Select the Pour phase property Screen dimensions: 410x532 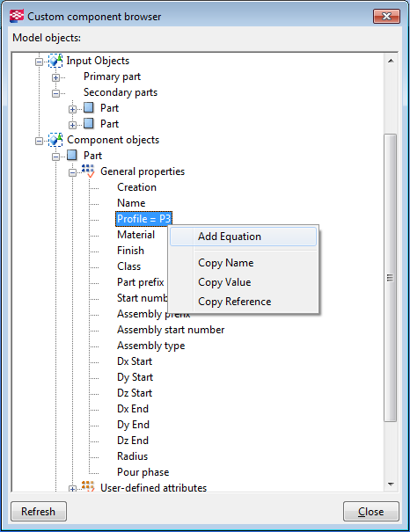tap(143, 472)
